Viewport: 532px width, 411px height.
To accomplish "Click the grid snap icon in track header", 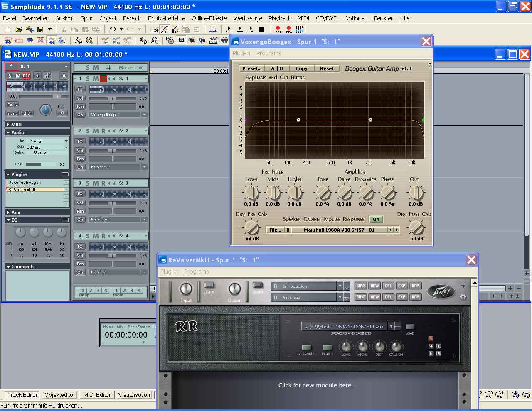I will point(108,68).
